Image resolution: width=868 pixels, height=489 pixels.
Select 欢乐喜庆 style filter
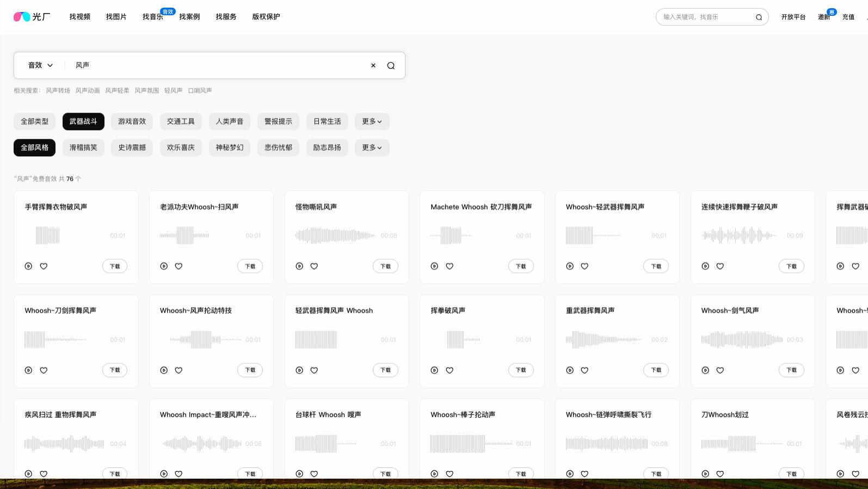(x=181, y=148)
